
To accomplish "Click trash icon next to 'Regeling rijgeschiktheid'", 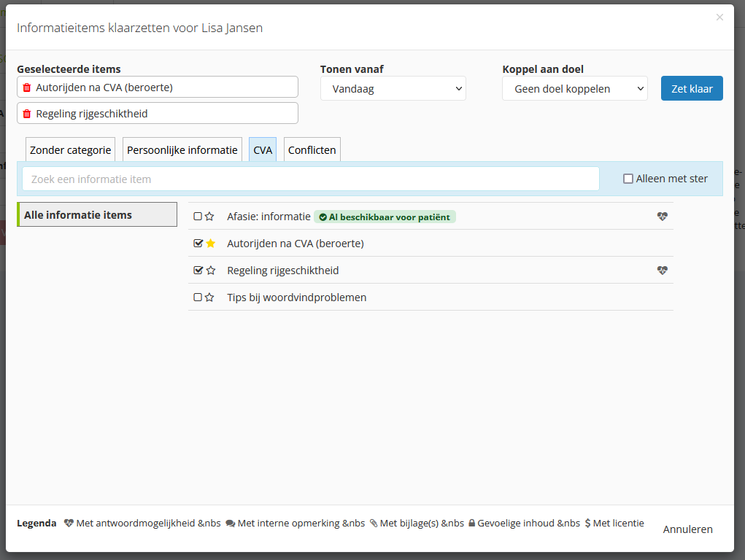I will [x=27, y=114].
